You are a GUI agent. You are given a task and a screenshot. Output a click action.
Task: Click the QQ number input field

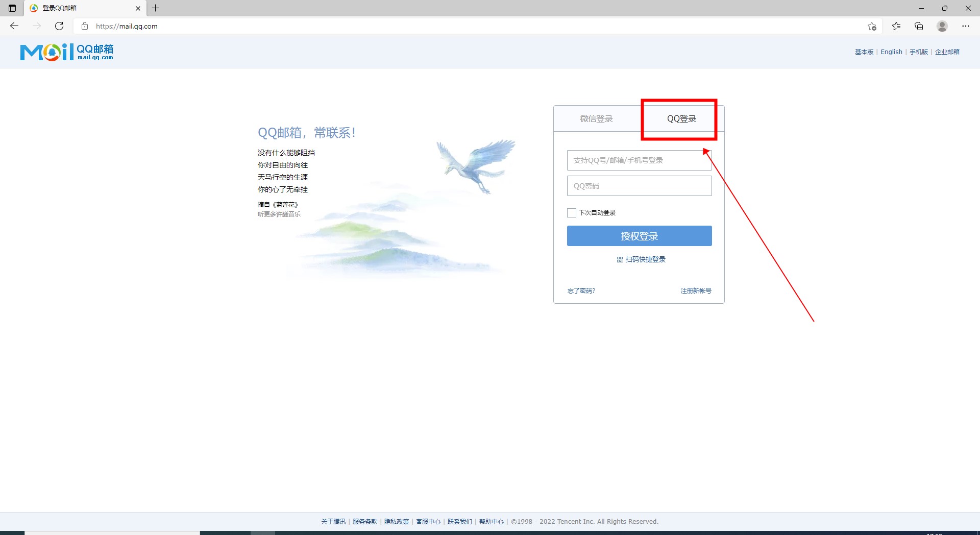point(639,160)
